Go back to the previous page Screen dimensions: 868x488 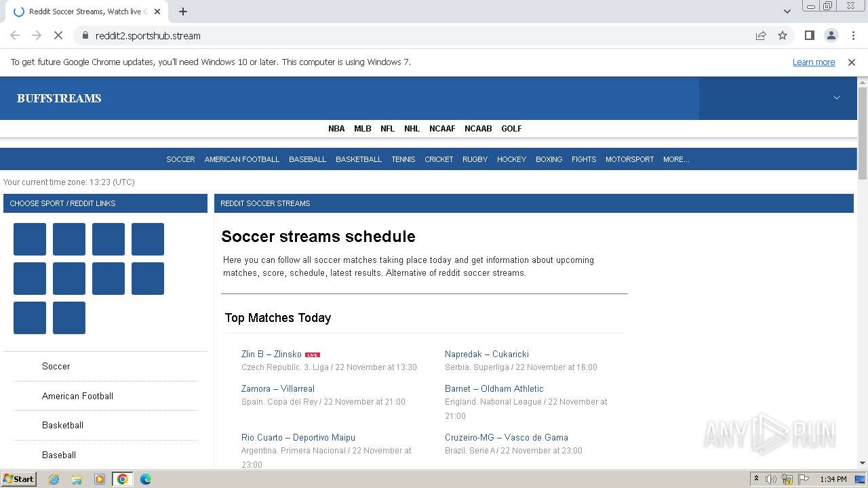point(15,35)
